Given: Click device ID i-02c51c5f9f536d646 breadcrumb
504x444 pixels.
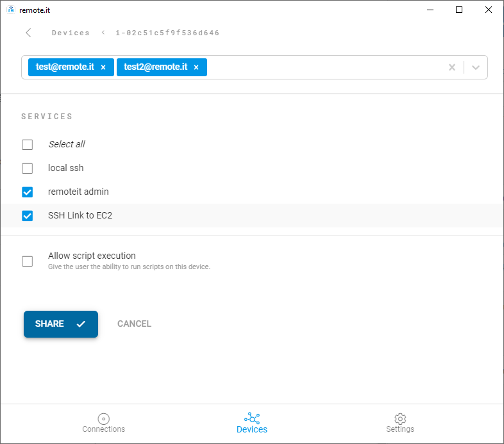Looking at the screenshot, I should [x=167, y=33].
